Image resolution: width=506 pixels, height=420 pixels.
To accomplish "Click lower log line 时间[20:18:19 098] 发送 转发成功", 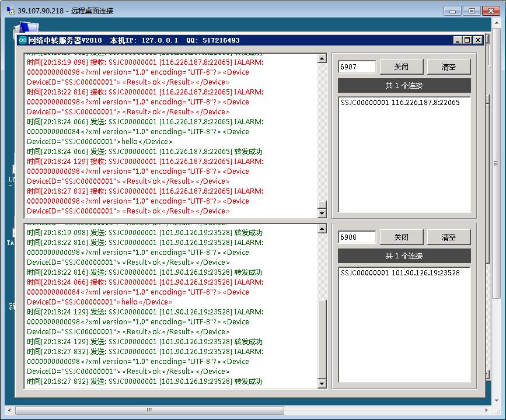I will (x=145, y=233).
